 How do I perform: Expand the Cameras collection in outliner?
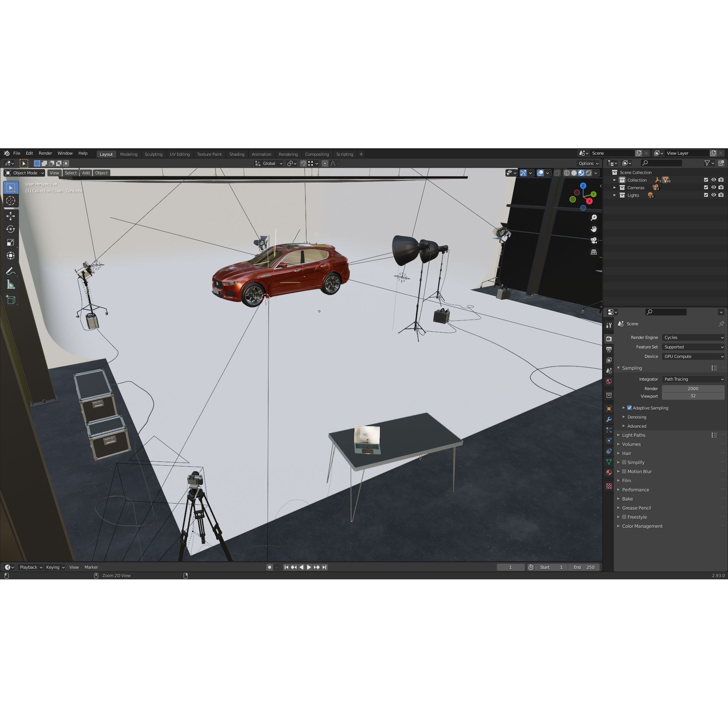(615, 187)
